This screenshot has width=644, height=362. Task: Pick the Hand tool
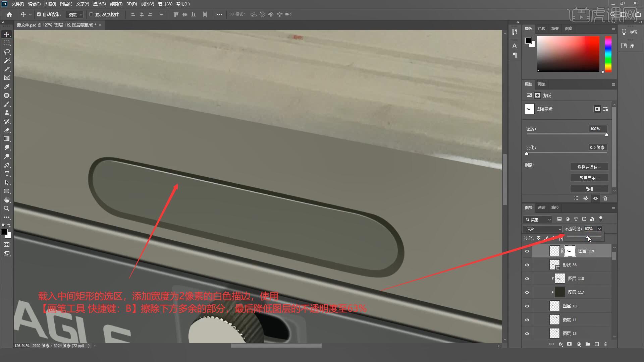click(7, 200)
